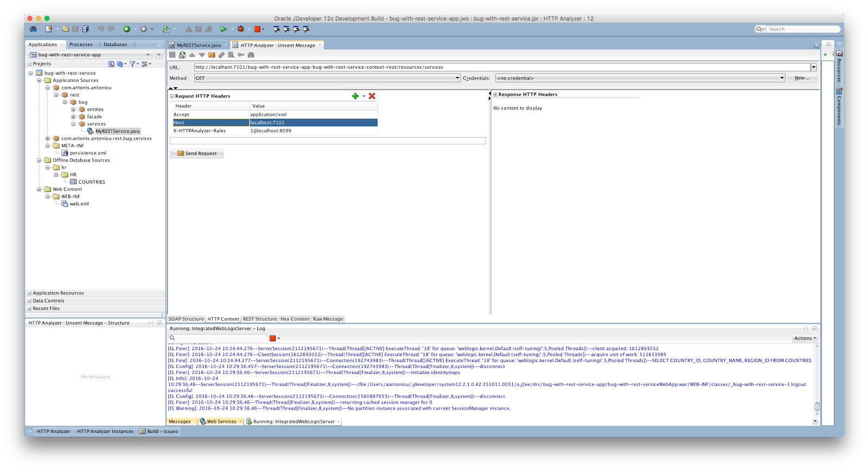Expand com.antonis.antoniou.rest.bug.services package

coord(48,139)
